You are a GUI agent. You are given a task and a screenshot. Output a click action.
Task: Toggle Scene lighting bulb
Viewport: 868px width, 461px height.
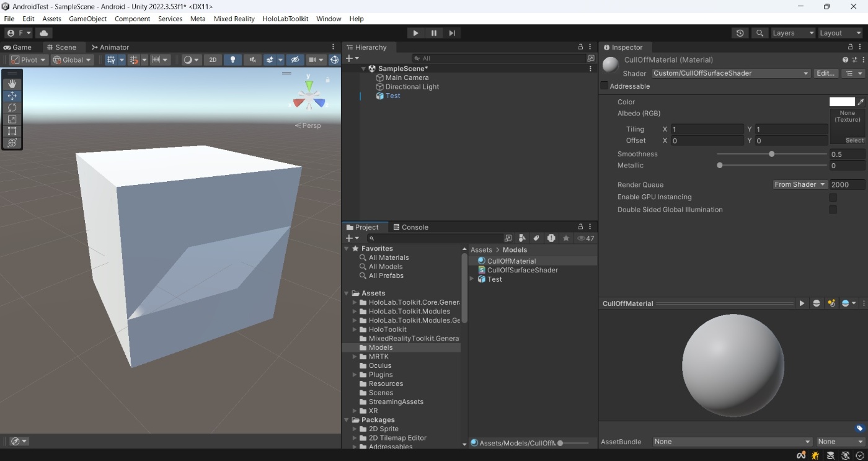[x=232, y=60]
